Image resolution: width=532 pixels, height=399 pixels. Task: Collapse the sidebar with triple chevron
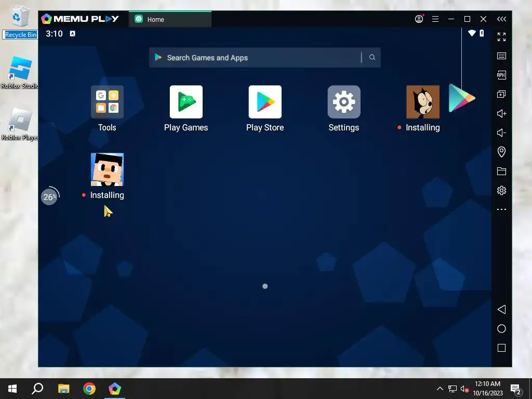point(501,19)
